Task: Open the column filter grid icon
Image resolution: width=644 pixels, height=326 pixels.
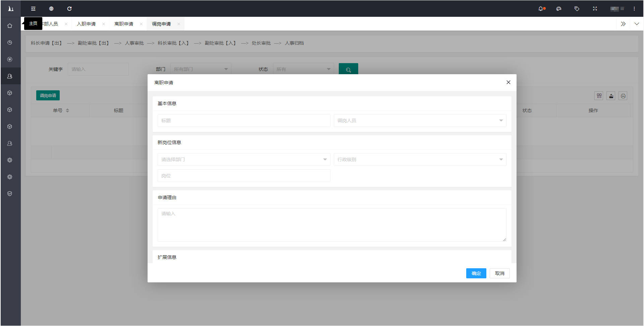Action: coord(599,96)
